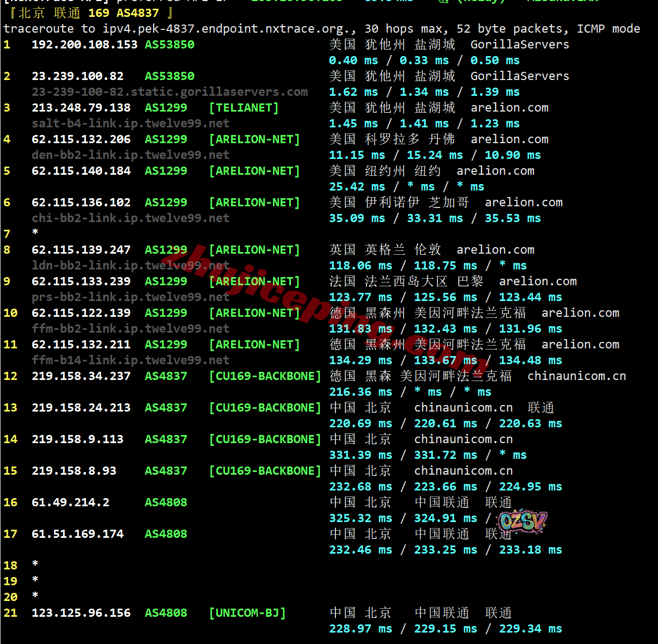Click the [UNICOM-BJ] tag on hop 21
The width and height of the screenshot is (658, 644).
coord(247,613)
